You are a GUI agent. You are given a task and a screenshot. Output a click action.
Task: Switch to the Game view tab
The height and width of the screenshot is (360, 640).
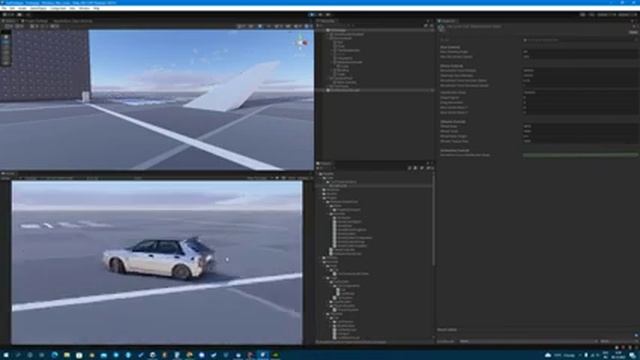8,173
